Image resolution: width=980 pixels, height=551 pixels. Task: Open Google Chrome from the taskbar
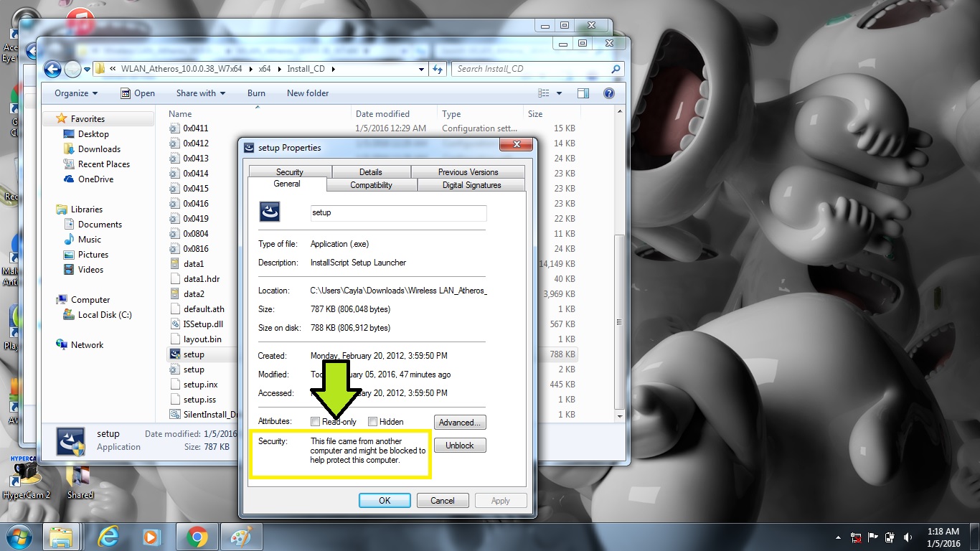coord(197,537)
